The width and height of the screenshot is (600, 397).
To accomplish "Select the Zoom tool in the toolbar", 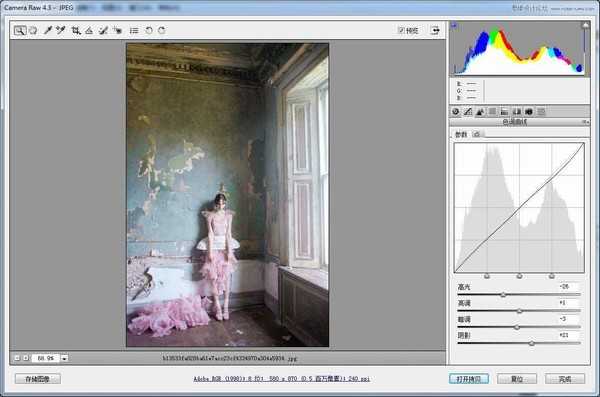I will (20, 31).
